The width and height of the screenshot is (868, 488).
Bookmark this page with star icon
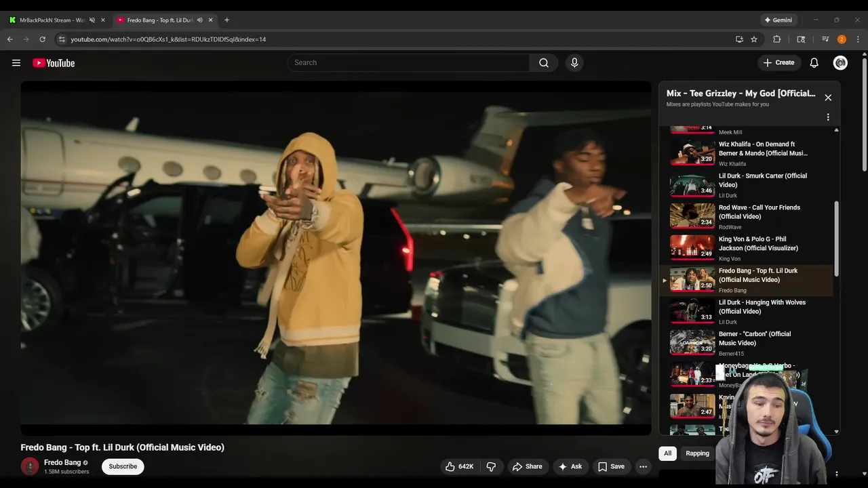pos(754,39)
